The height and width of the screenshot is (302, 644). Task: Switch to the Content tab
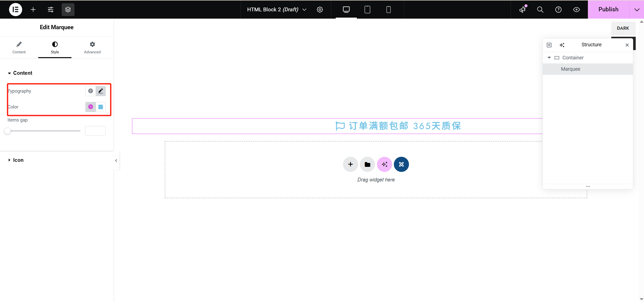[19, 47]
